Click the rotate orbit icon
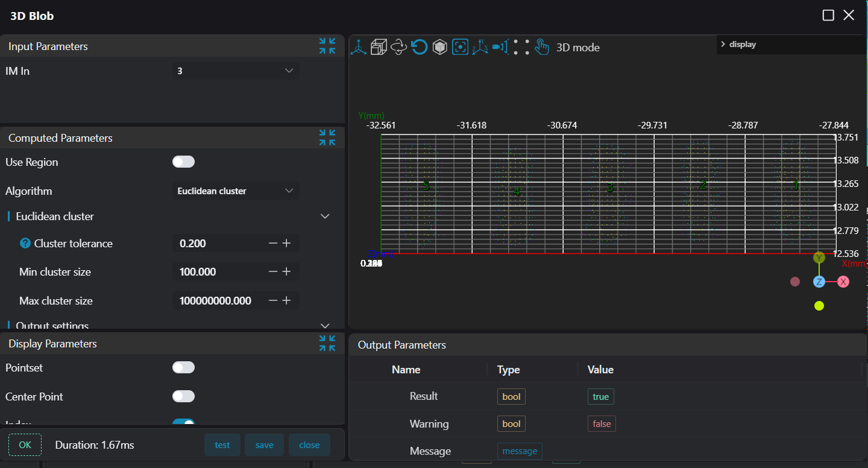 pos(399,47)
